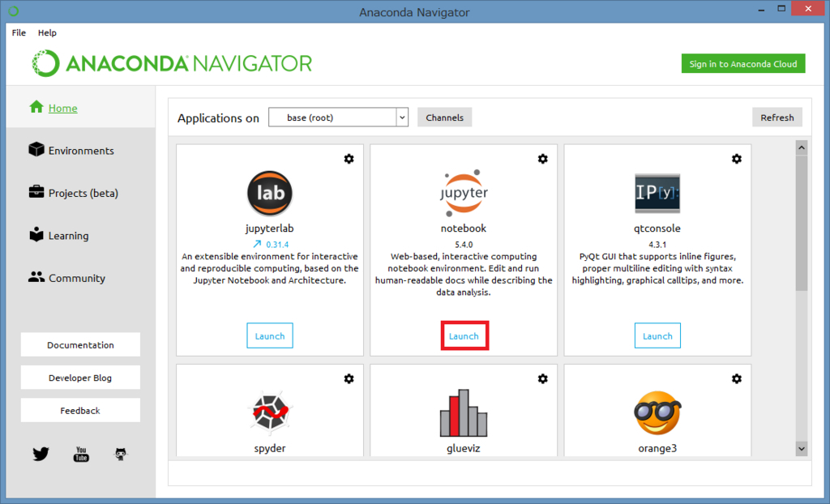Viewport: 830px width, 504px height.
Task: Open the Channels button
Action: click(x=445, y=117)
